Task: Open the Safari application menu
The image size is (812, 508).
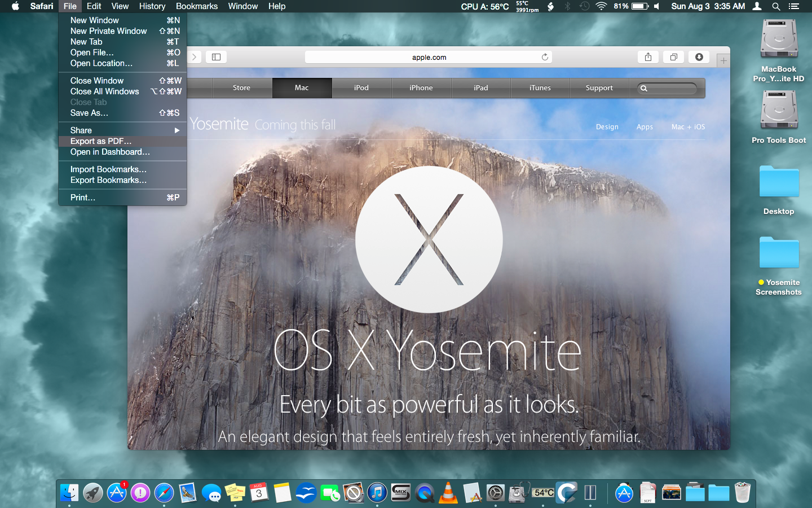Action: click(42, 6)
